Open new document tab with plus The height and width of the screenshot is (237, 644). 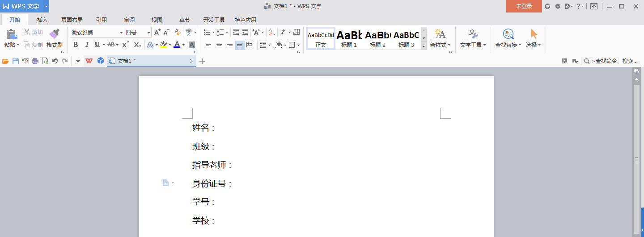pyautogui.click(x=202, y=61)
